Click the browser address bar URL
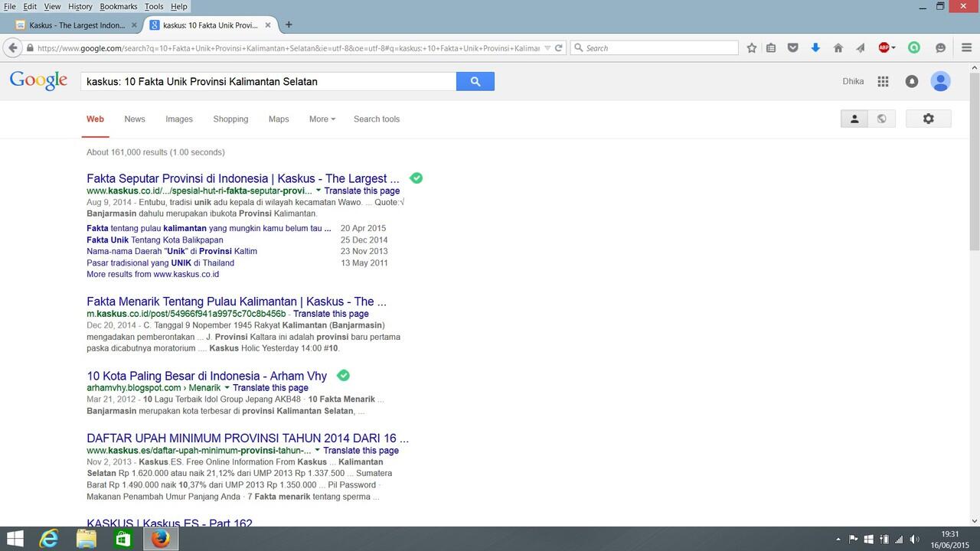 288,47
